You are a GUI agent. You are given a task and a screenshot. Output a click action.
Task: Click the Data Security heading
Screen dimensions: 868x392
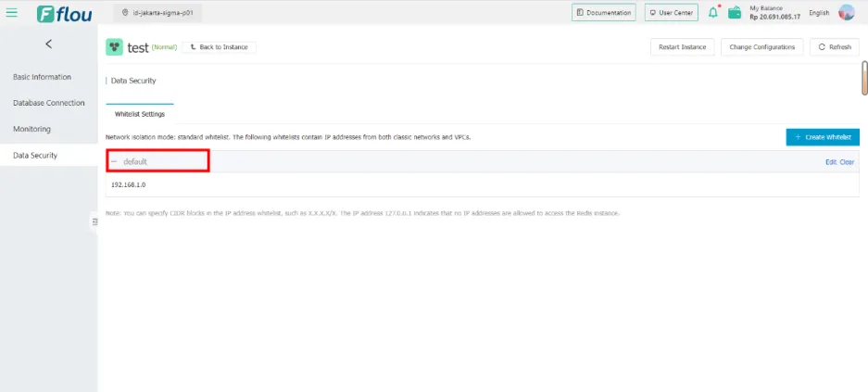(x=133, y=81)
